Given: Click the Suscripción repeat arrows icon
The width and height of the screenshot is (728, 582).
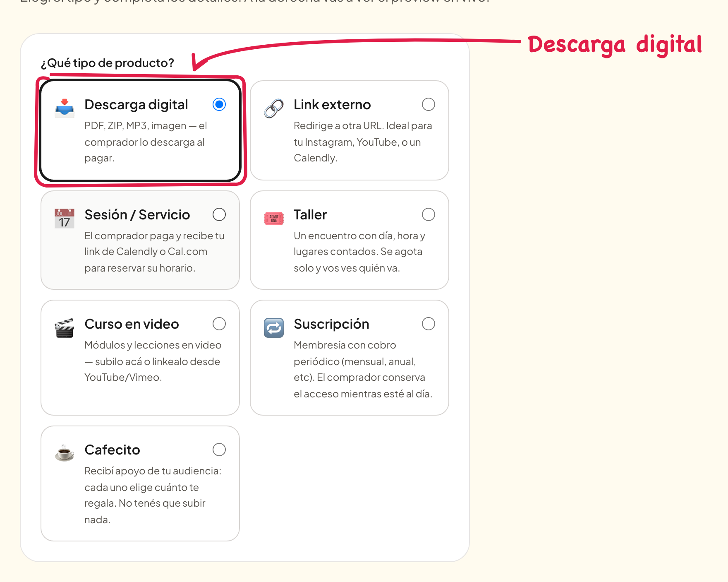Looking at the screenshot, I should [274, 328].
